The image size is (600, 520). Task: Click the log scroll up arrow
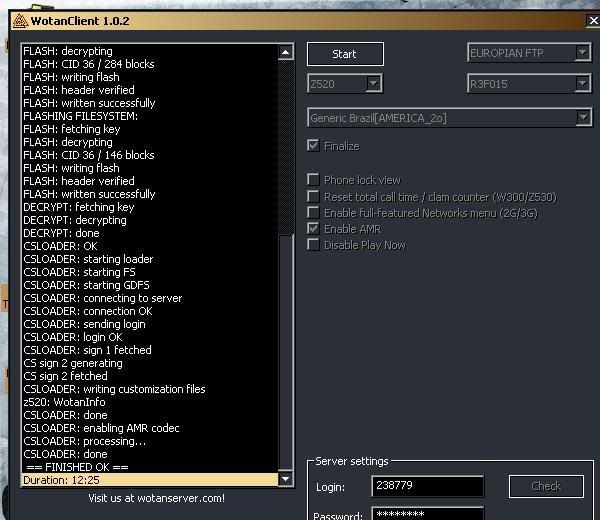285,52
